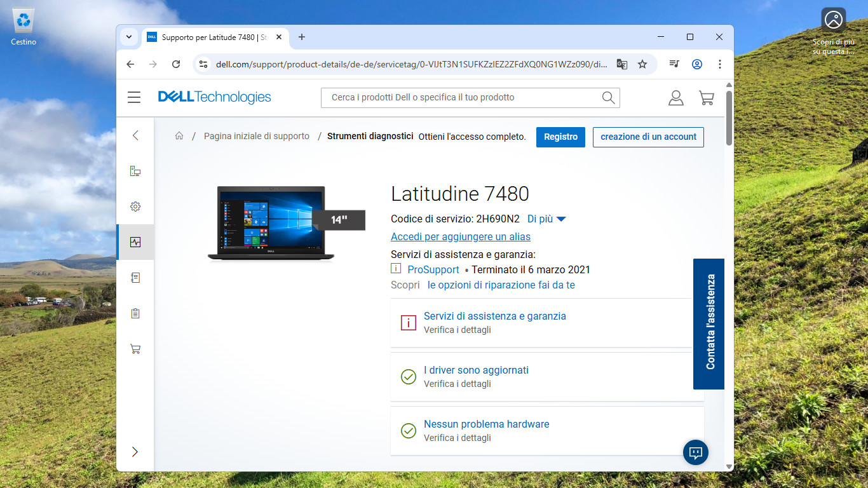868x488 pixels.
Task: Open the user account icon
Action: [675, 97]
